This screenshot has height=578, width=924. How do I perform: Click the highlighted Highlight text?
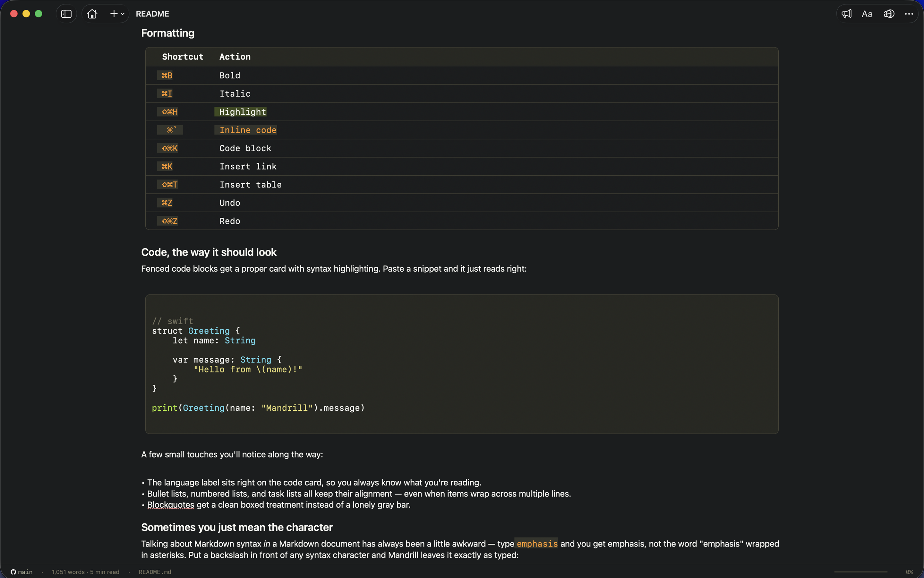coord(241,112)
